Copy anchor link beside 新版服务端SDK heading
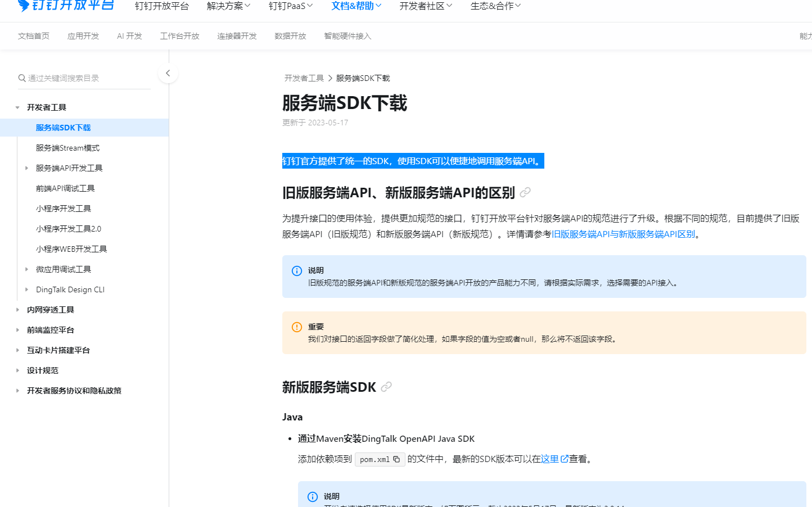This screenshot has height=507, width=812. click(x=386, y=387)
